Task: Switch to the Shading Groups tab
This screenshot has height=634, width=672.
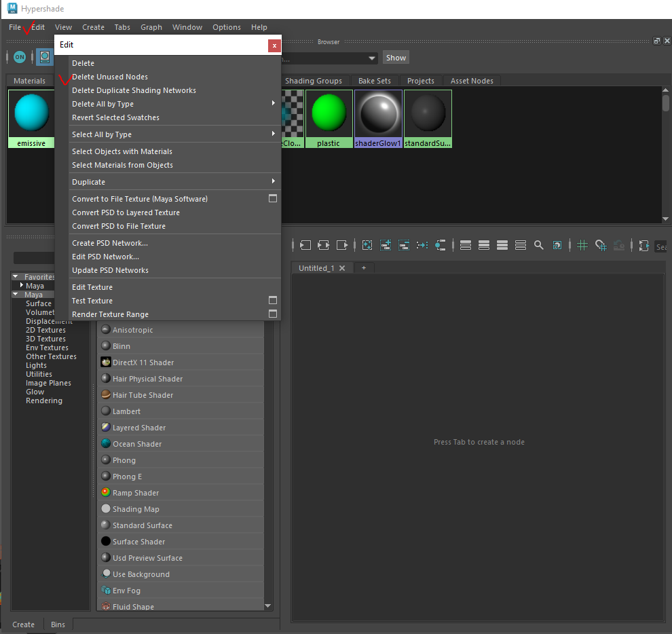Action: tap(313, 81)
